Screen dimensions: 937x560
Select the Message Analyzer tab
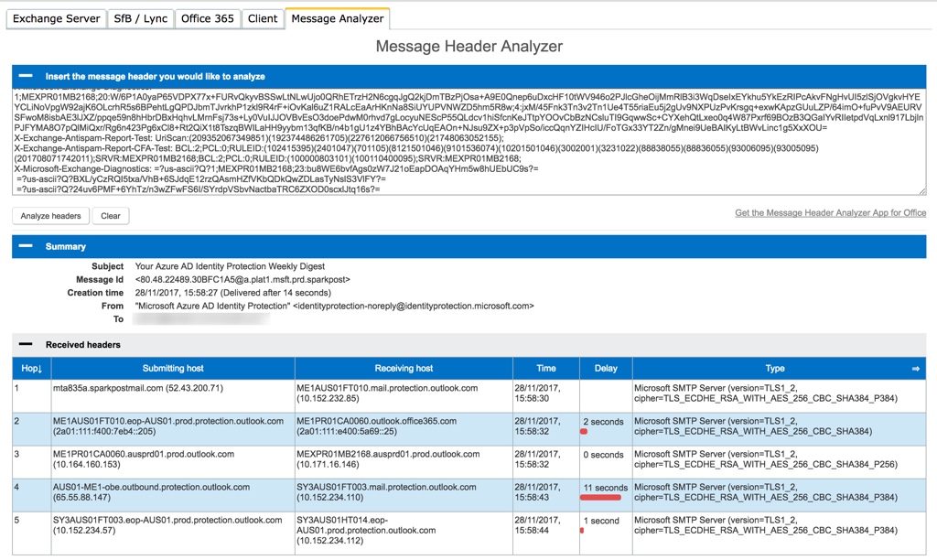click(338, 18)
